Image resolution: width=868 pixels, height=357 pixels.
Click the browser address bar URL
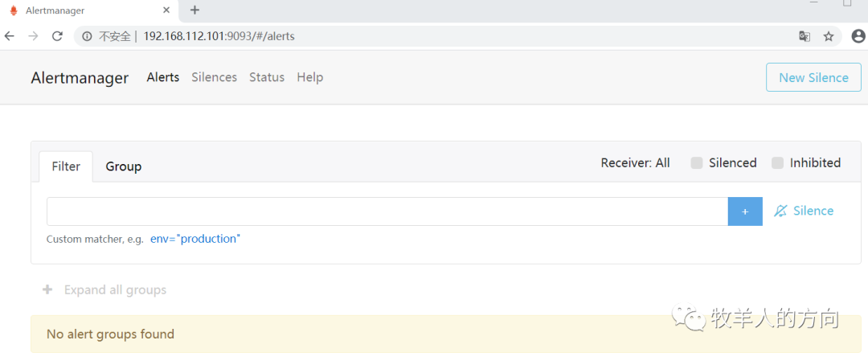[x=219, y=36]
